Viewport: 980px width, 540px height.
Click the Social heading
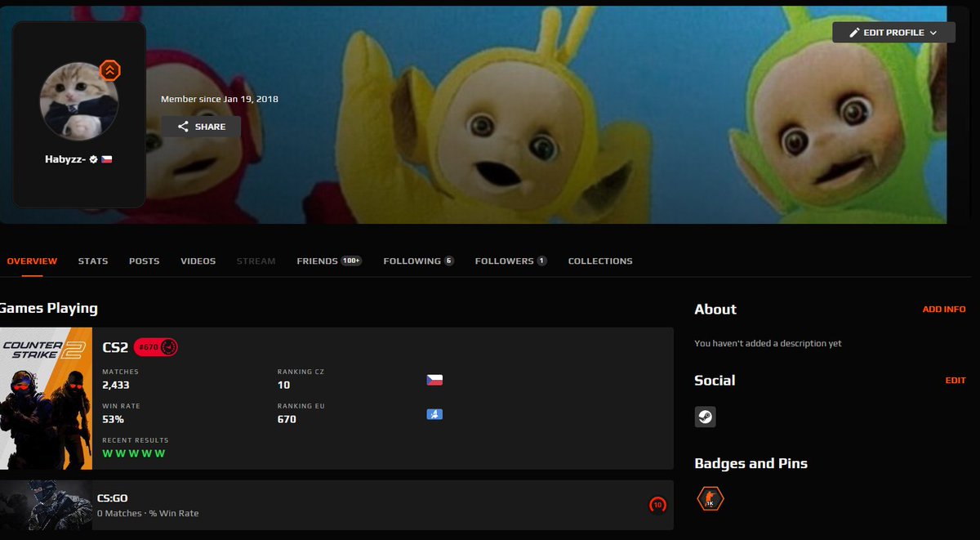[715, 381]
